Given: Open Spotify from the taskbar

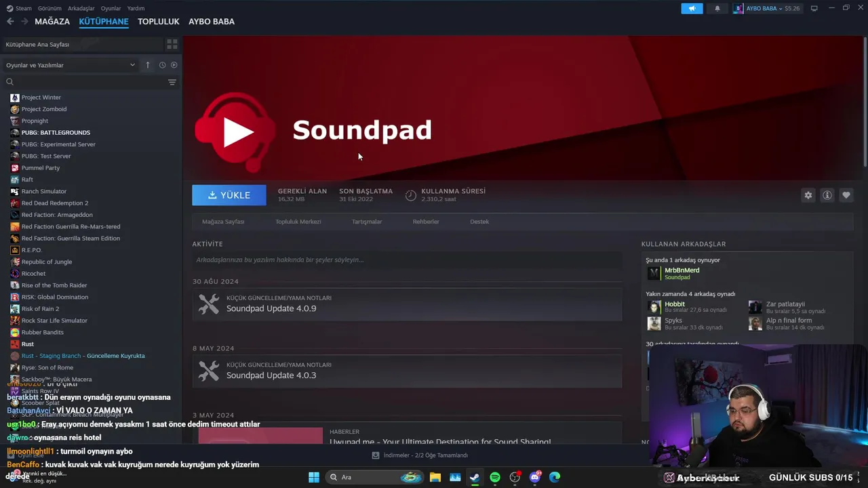Looking at the screenshot, I should click(495, 477).
